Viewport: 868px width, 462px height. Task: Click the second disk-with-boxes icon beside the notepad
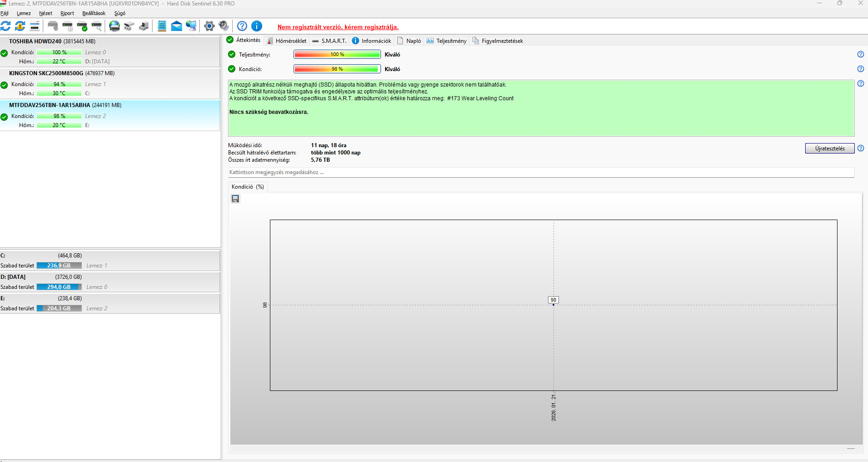click(144, 26)
